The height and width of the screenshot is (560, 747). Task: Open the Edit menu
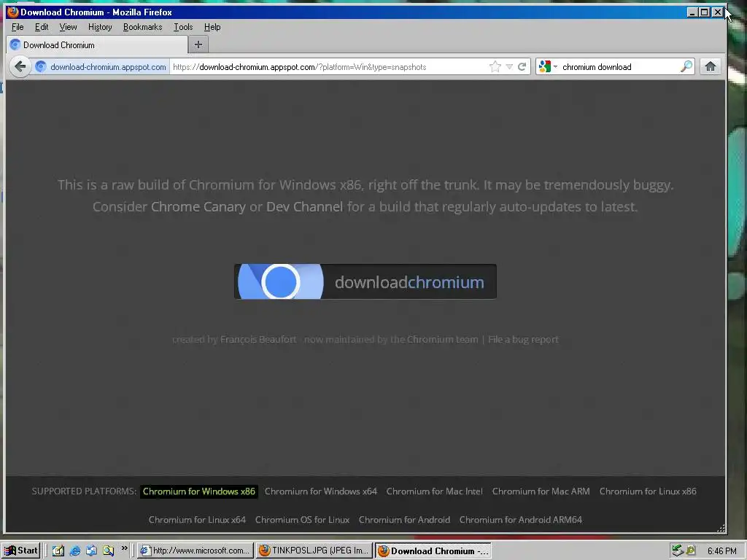point(42,27)
